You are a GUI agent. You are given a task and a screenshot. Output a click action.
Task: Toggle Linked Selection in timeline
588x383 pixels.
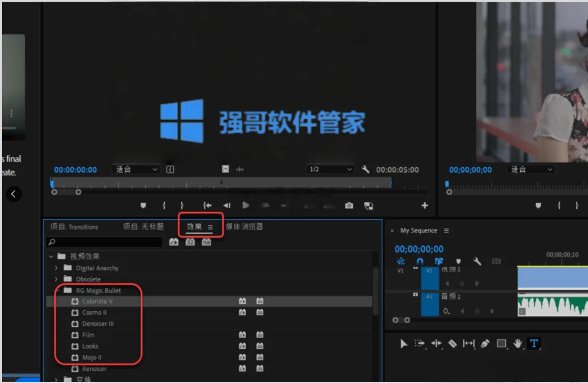(x=439, y=261)
